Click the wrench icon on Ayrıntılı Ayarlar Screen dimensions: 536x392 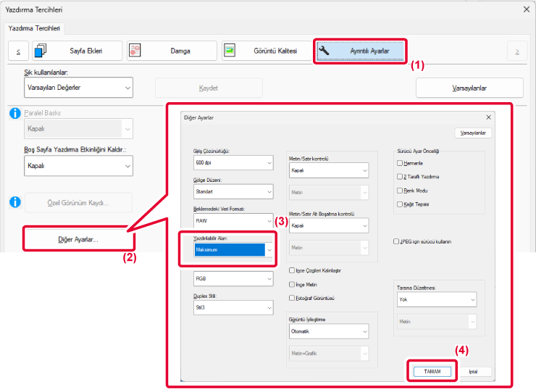pyautogui.click(x=325, y=51)
